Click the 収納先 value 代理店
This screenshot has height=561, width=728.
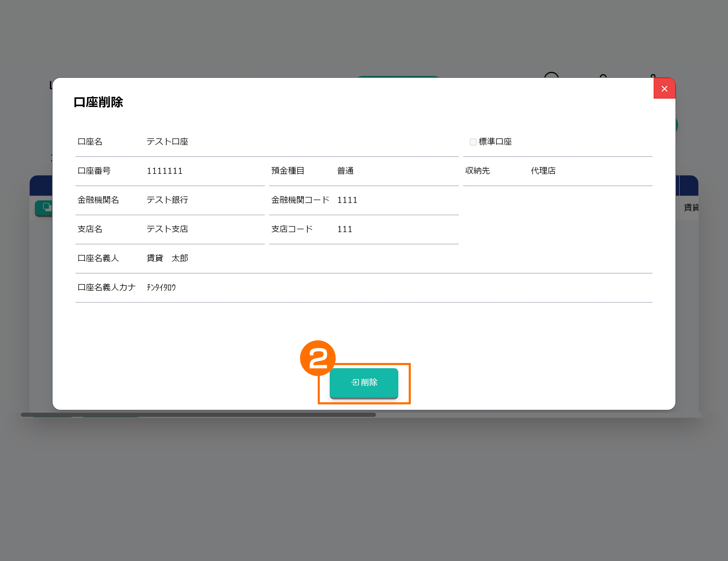pyautogui.click(x=543, y=171)
